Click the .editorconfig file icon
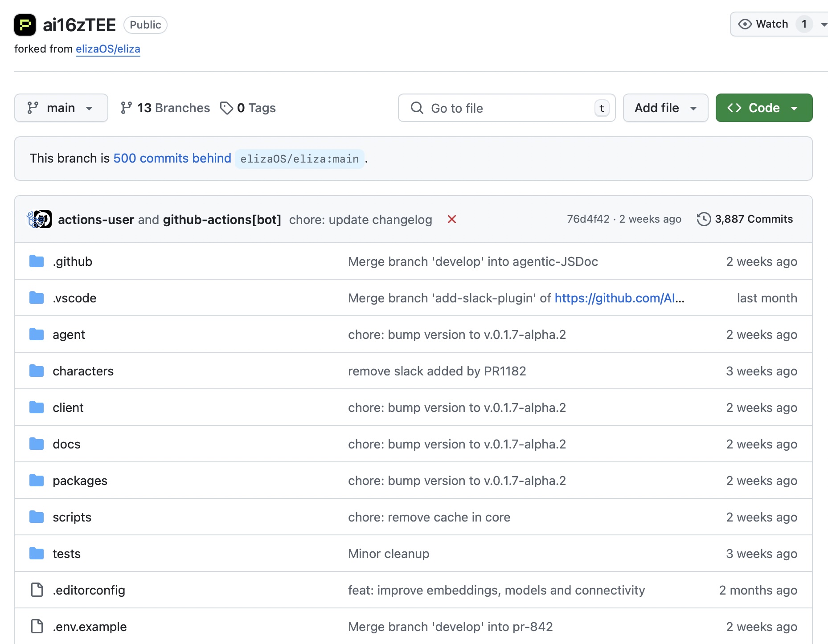 click(37, 590)
